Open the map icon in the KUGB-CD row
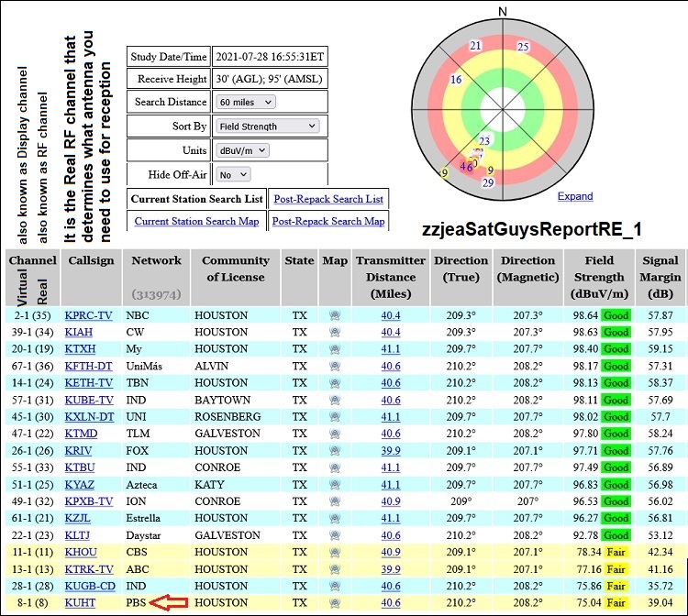 coord(335,586)
